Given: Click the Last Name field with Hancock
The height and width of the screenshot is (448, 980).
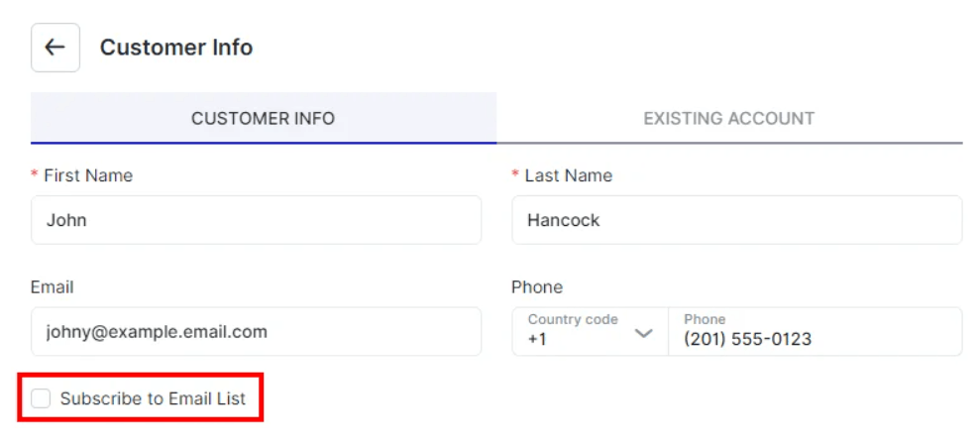Looking at the screenshot, I should tap(736, 220).
